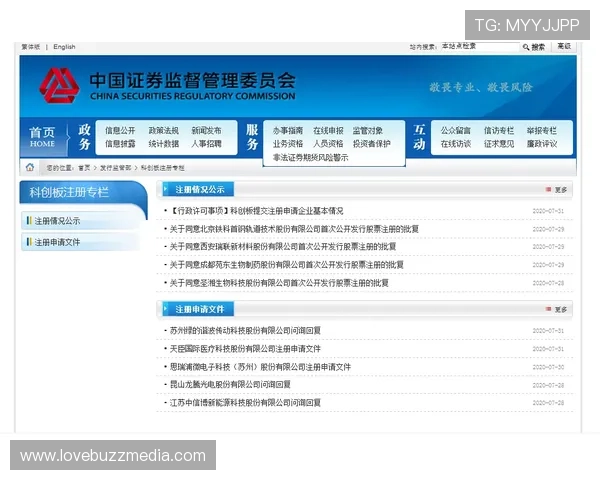The image size is (600, 480).
Task: Open 江苏中信博新能源 inquiry reply
Action: (245, 403)
